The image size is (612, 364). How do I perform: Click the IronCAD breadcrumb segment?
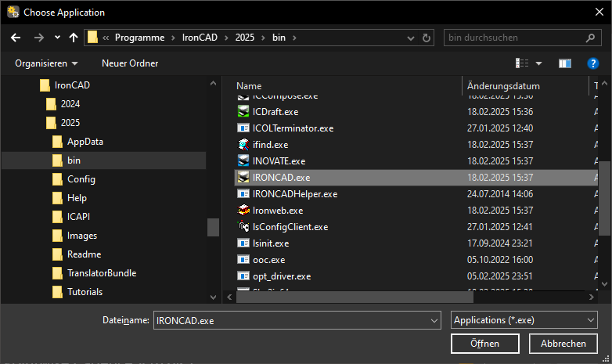[x=200, y=38]
